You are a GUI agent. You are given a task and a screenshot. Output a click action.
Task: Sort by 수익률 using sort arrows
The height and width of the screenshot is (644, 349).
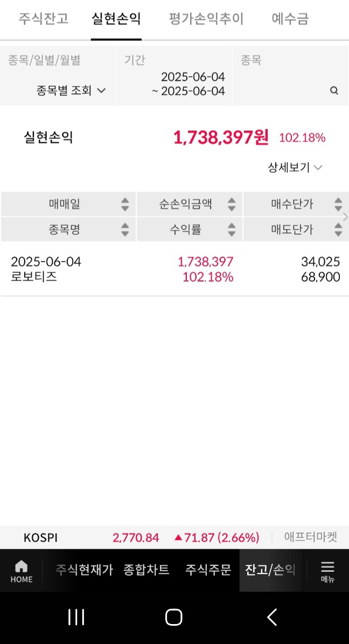(232, 230)
